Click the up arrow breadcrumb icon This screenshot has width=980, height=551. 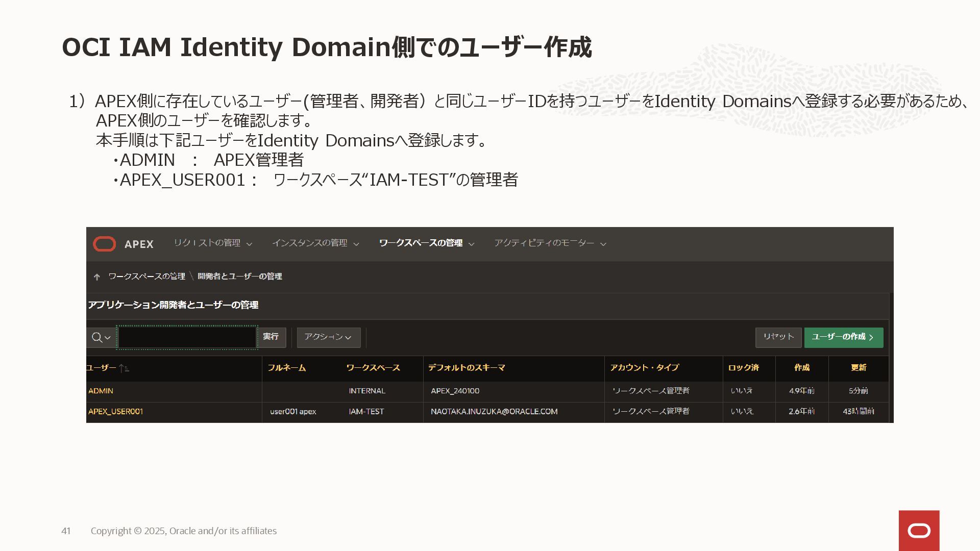coord(97,277)
